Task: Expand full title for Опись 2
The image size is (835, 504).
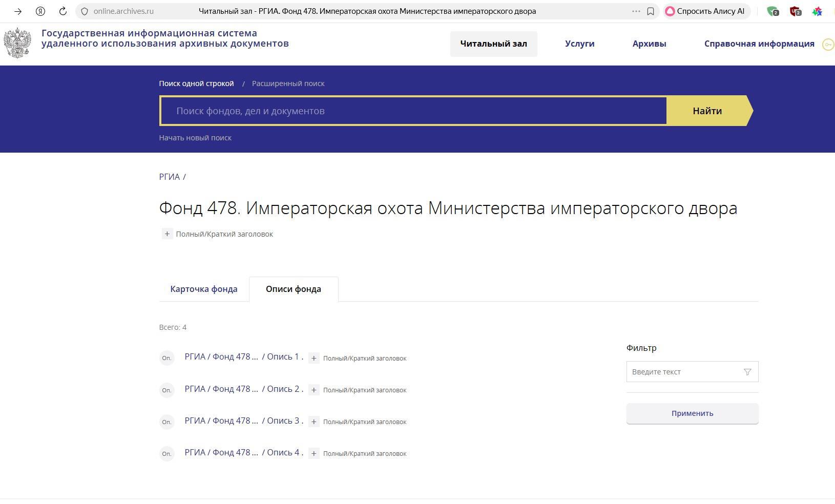Action: point(314,390)
